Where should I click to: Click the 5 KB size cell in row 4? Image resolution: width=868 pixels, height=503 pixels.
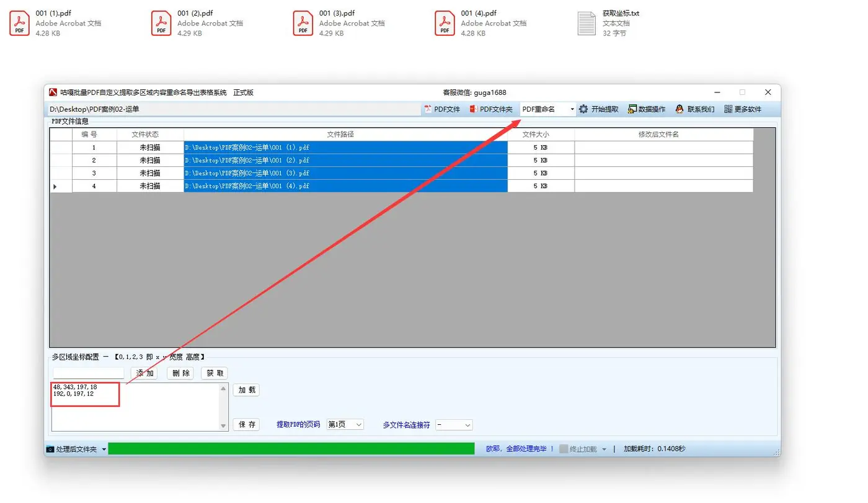541,186
